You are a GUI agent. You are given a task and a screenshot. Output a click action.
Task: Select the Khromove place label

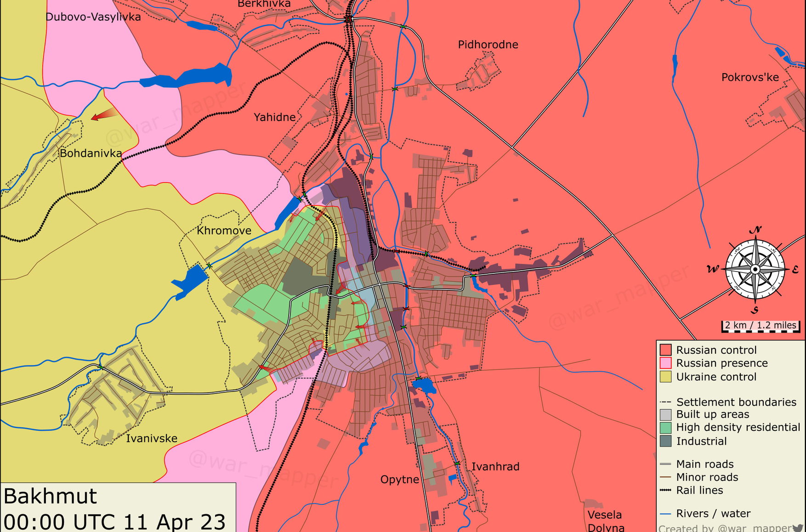224,231
